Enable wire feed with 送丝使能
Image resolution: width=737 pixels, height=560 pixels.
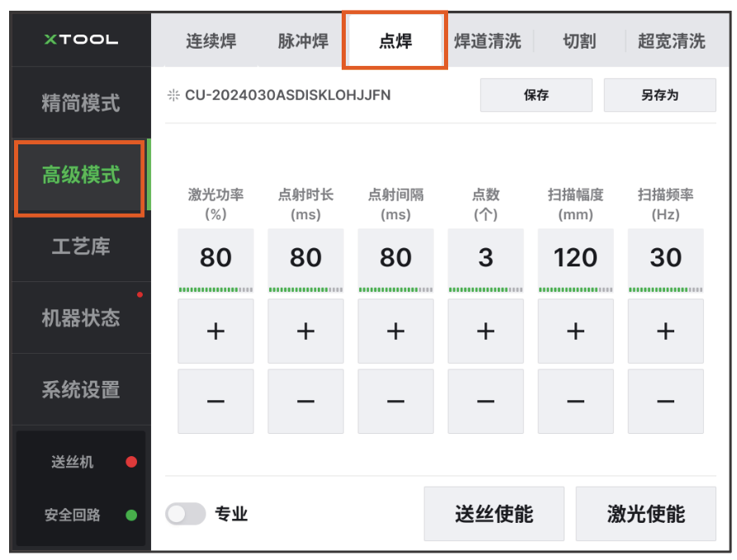(x=494, y=514)
